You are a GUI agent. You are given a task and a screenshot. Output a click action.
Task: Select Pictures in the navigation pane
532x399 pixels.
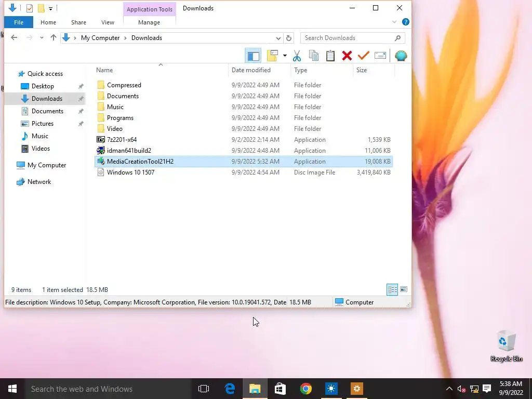pyautogui.click(x=43, y=124)
